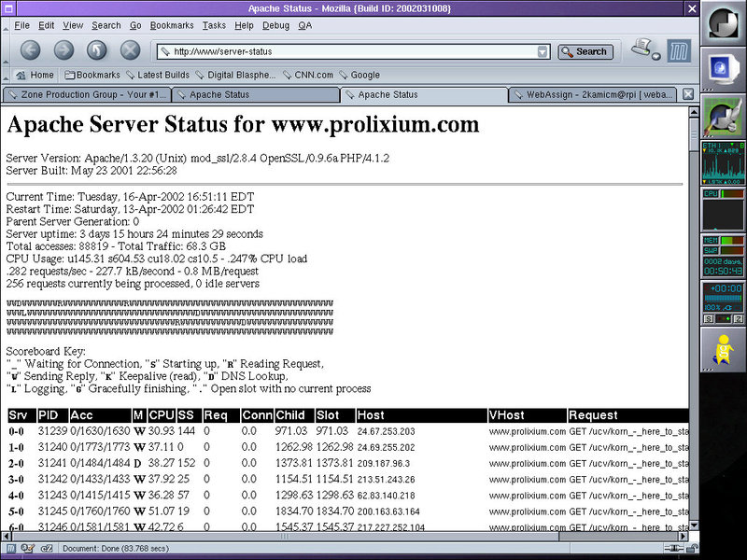Viewport: 747px width, 560px height.
Task: Open the Go menu
Action: pos(135,25)
